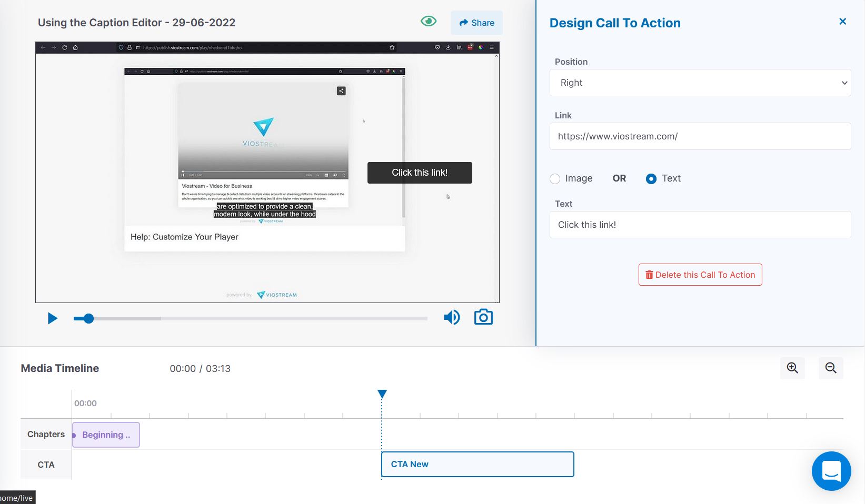Click the speaker icon to mute audio
The height and width of the screenshot is (504, 865).
[x=451, y=317]
